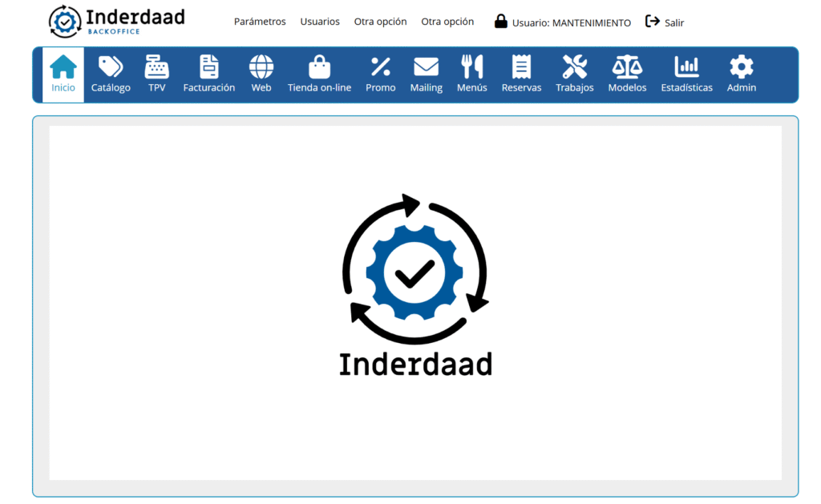The width and height of the screenshot is (821, 504).
Task: Open the Catálogo tag icon
Action: click(x=111, y=67)
